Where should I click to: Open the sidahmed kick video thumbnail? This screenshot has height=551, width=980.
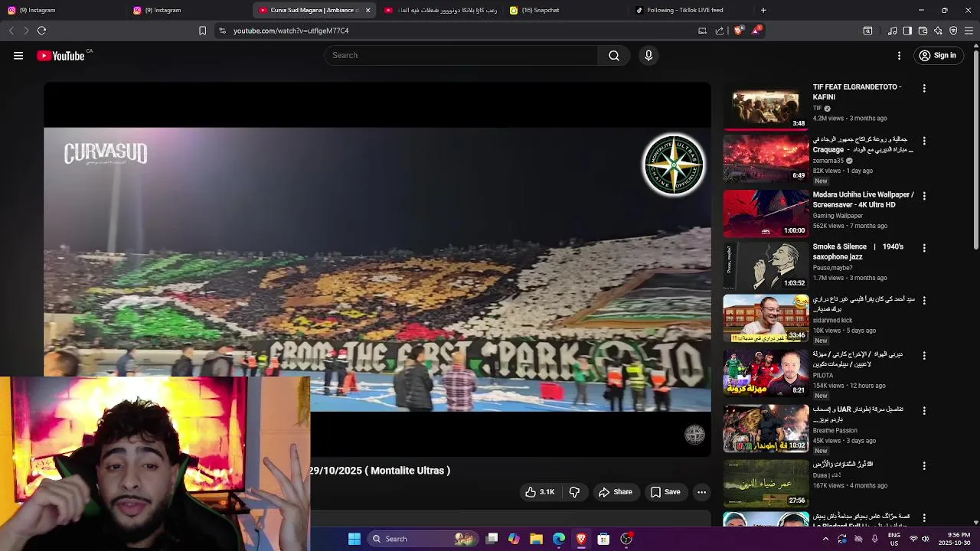pos(766,318)
